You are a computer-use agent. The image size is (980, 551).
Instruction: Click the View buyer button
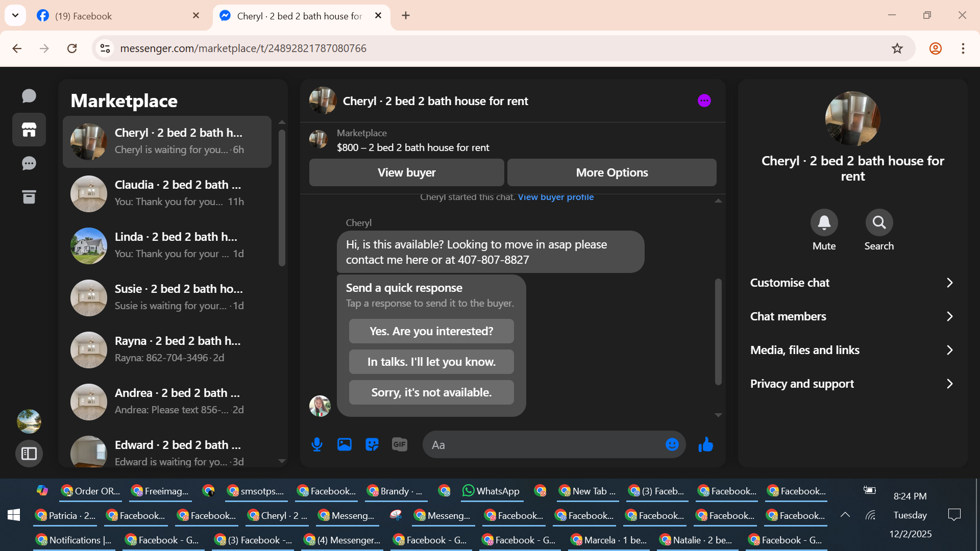click(406, 172)
